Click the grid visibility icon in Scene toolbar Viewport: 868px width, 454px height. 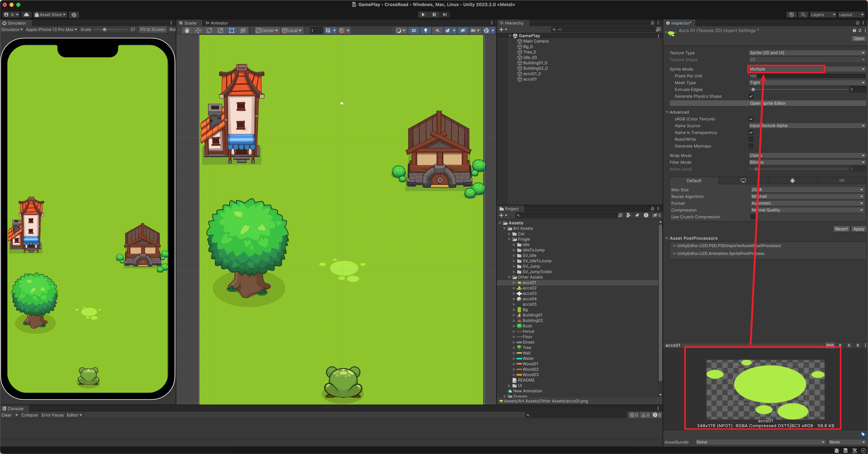tap(328, 30)
